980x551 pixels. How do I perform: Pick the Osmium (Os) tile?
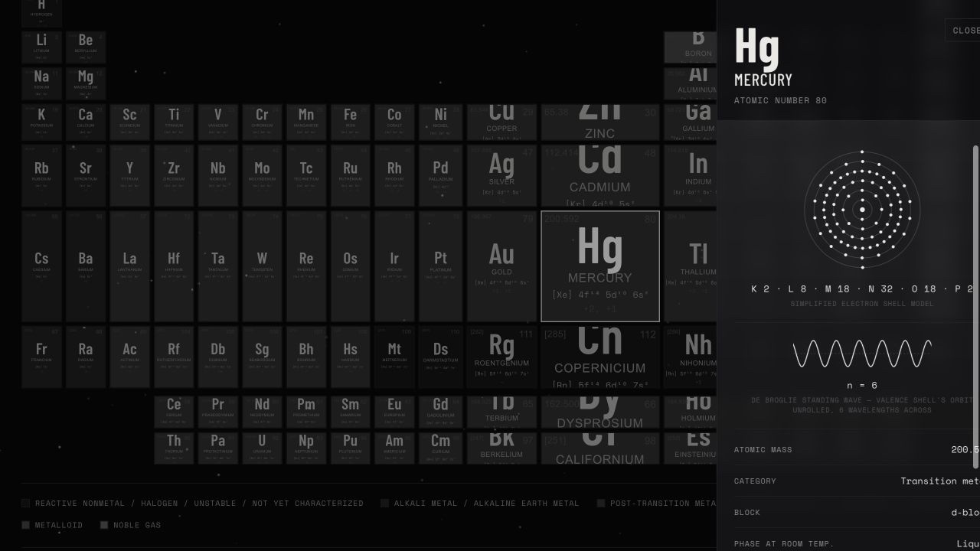pos(350,266)
